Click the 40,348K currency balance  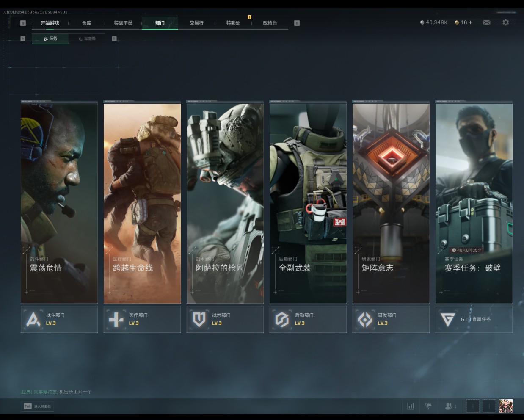point(433,22)
